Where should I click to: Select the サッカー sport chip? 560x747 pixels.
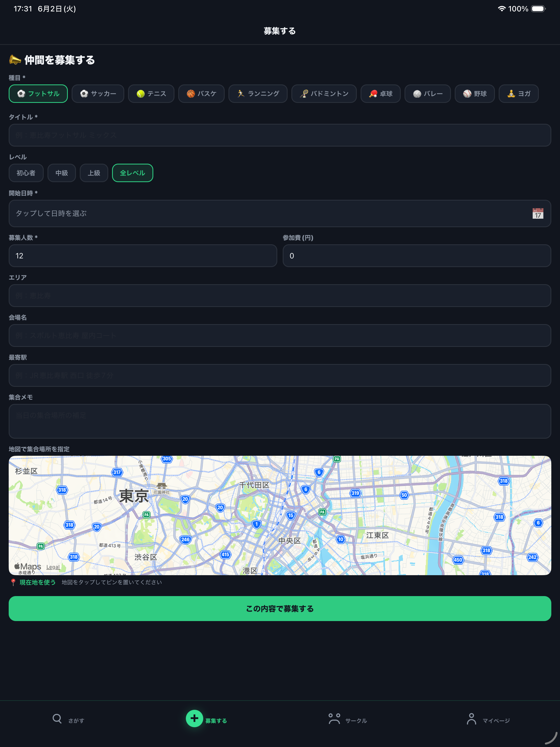98,94
